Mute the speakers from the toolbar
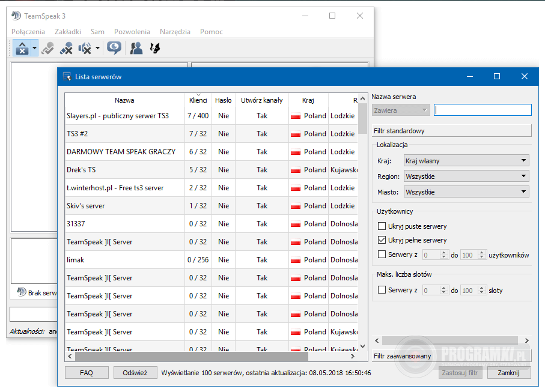545x392 pixels. [x=85, y=48]
